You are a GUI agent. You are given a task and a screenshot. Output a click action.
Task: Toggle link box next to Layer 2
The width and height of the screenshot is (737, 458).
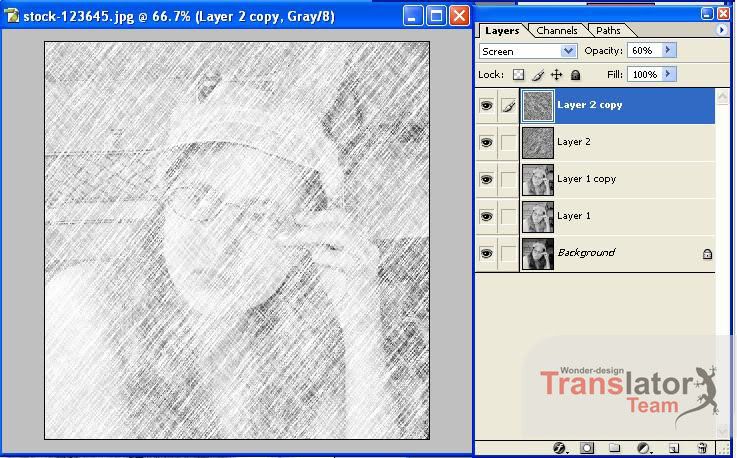[508, 142]
